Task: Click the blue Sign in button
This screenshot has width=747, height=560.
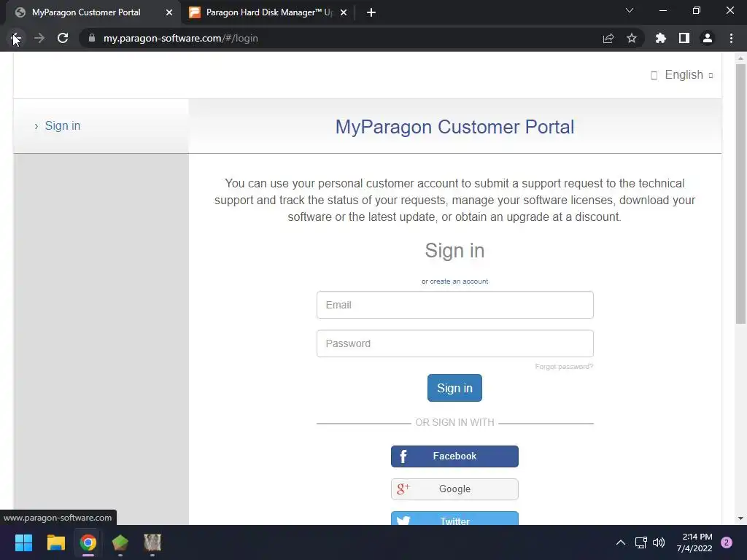Action: (454, 388)
